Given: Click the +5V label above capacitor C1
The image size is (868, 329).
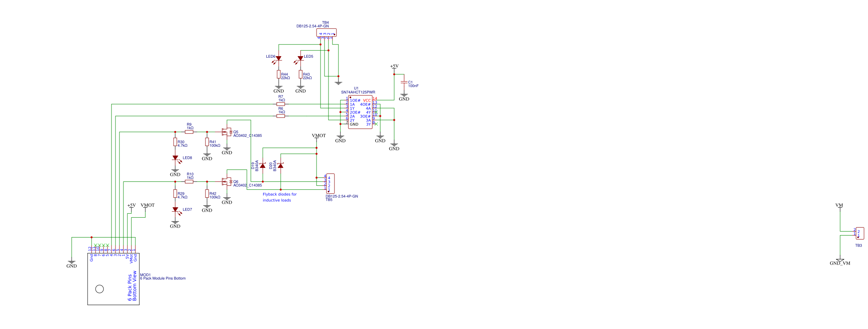Looking at the screenshot, I should (x=394, y=66).
